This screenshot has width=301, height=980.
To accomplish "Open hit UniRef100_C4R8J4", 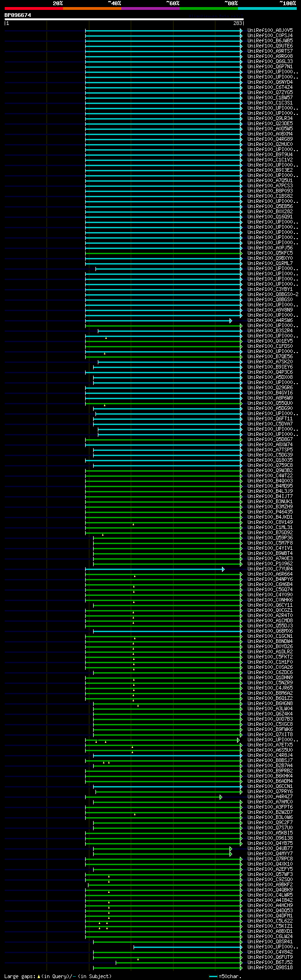I will 270,755.
